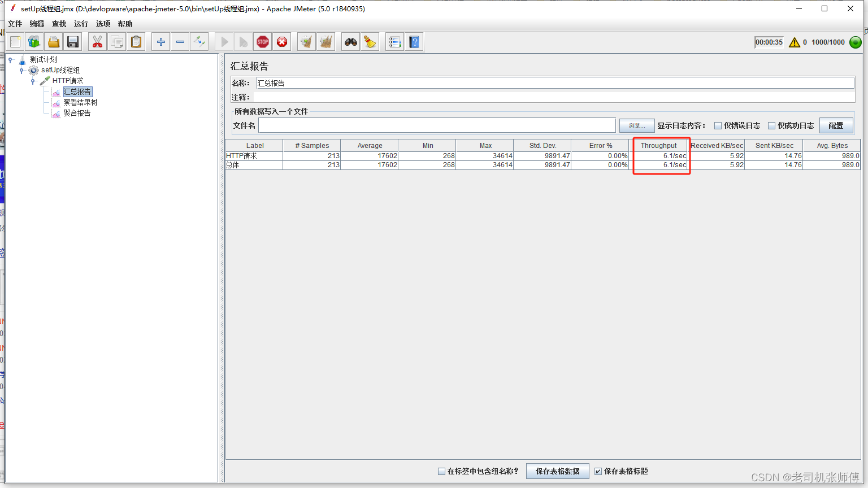Click the Cut scissors icon

click(x=98, y=42)
